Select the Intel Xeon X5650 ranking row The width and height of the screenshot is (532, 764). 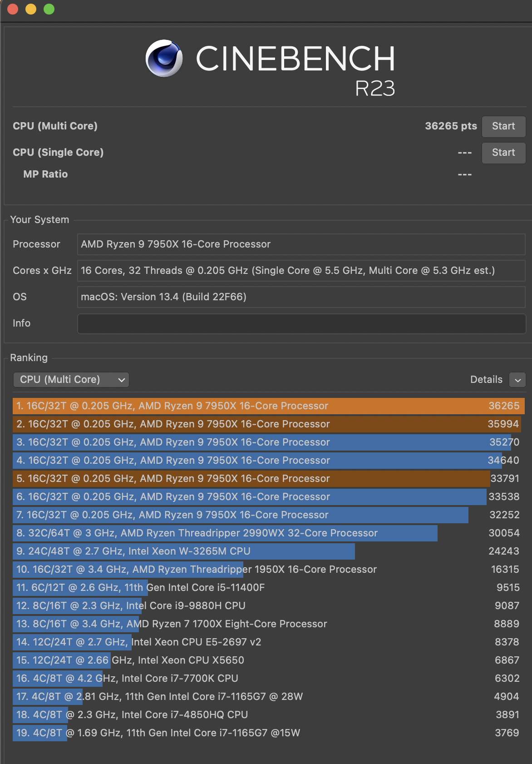click(x=269, y=660)
